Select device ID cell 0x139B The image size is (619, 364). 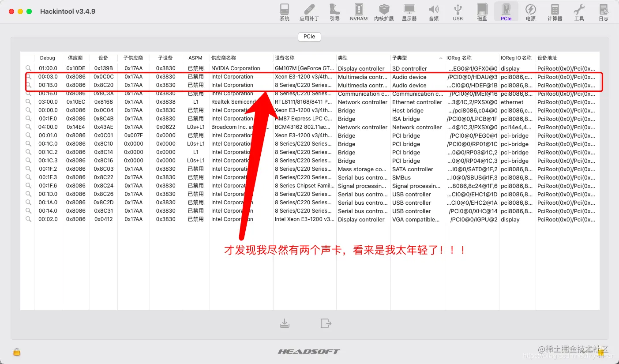tap(103, 68)
